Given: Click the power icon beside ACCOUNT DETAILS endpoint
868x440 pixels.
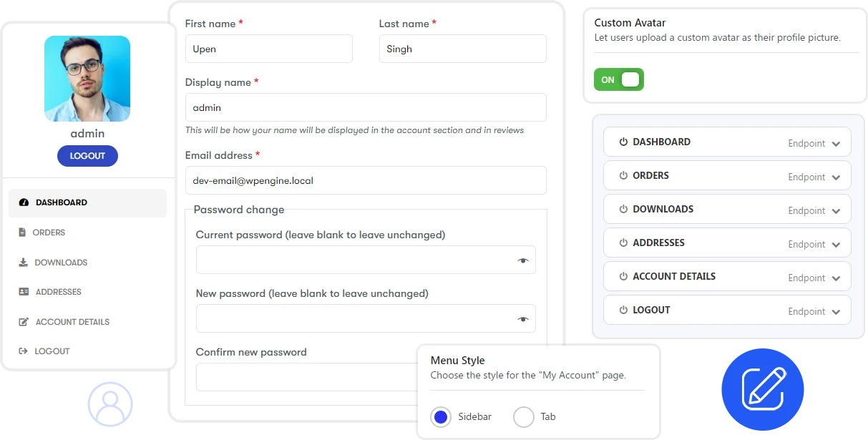Looking at the screenshot, I should [x=623, y=276].
